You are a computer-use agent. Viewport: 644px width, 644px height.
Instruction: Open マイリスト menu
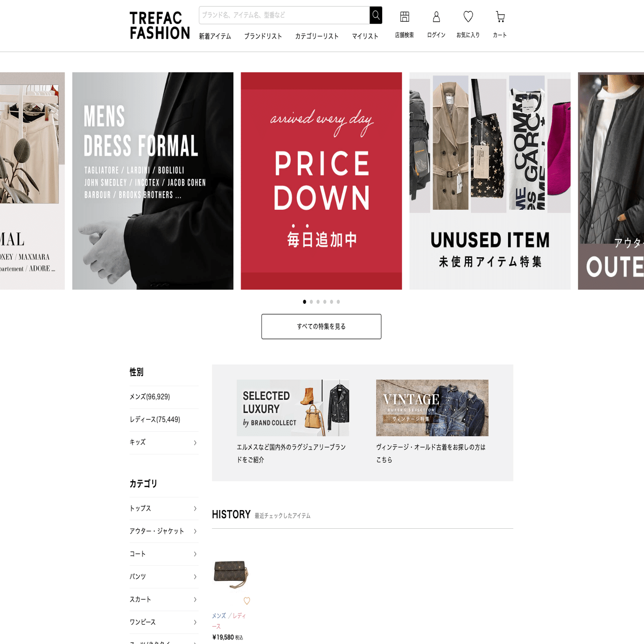pos(365,36)
